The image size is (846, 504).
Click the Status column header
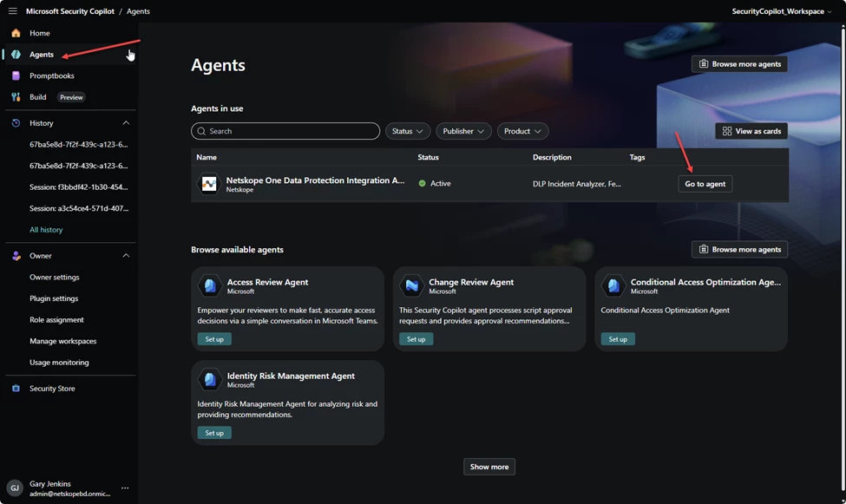(429, 158)
